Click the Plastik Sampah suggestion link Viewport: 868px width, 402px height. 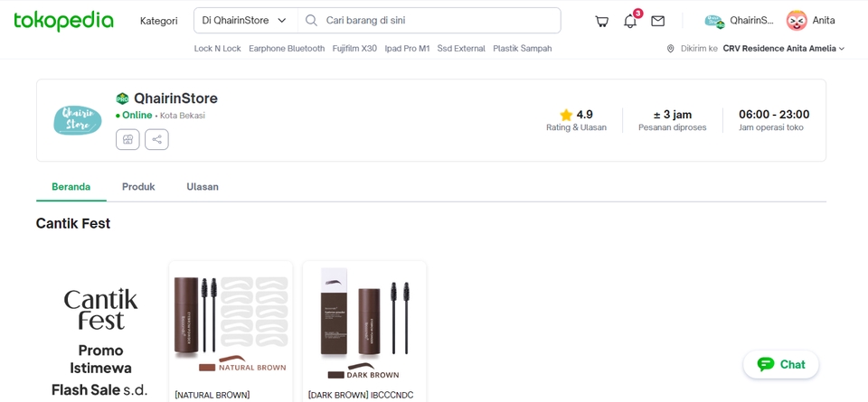[523, 49]
